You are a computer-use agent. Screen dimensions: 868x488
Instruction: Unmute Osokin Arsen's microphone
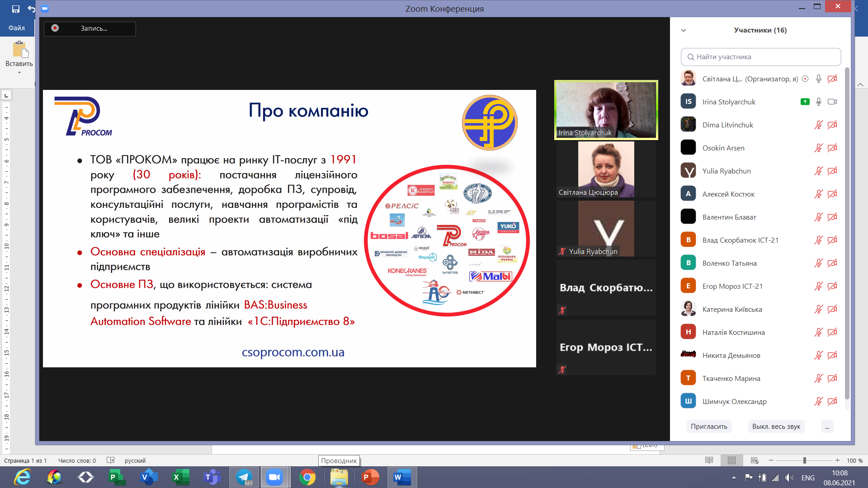coord(819,148)
